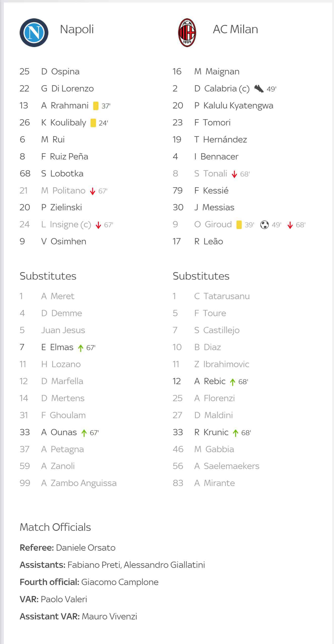The width and height of the screenshot is (334, 644).
Task: Open the AC Milan team name heading
Action: pos(235,29)
